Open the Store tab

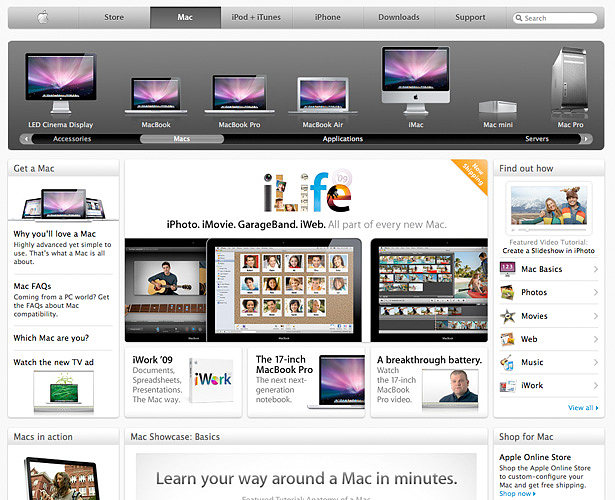114,17
